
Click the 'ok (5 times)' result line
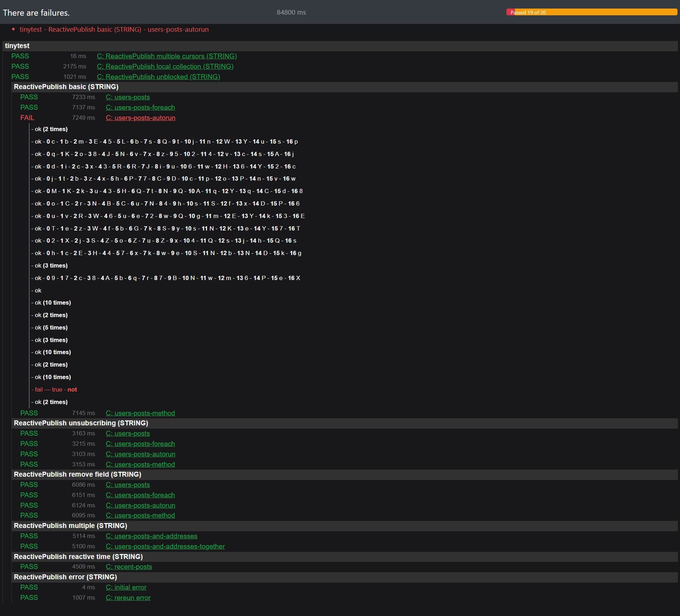pyautogui.click(x=50, y=327)
